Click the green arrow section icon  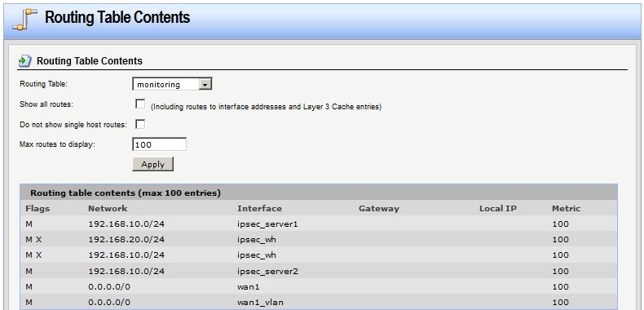24,61
